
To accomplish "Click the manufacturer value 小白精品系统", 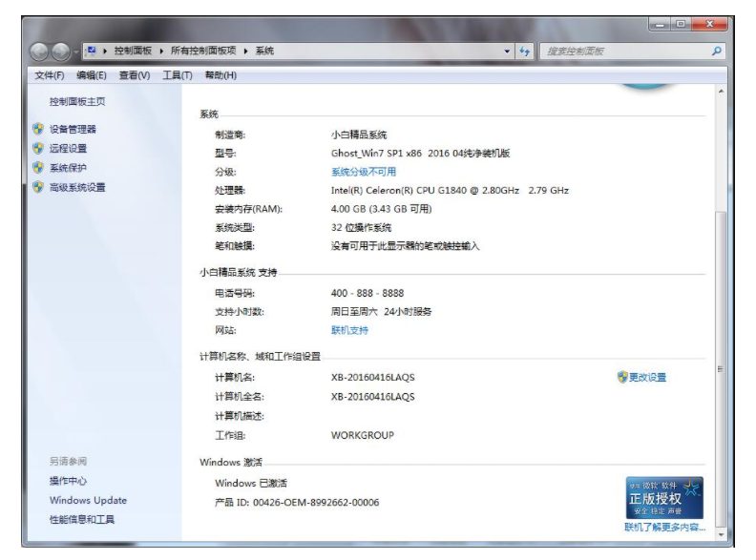I will (x=359, y=135).
